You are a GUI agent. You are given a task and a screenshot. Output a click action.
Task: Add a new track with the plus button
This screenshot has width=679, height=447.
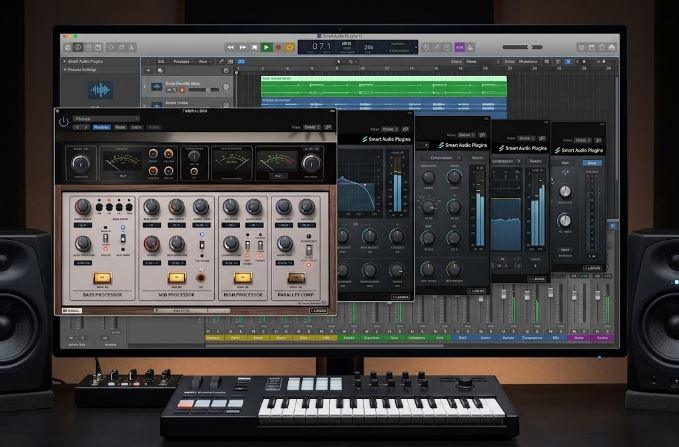[149, 70]
